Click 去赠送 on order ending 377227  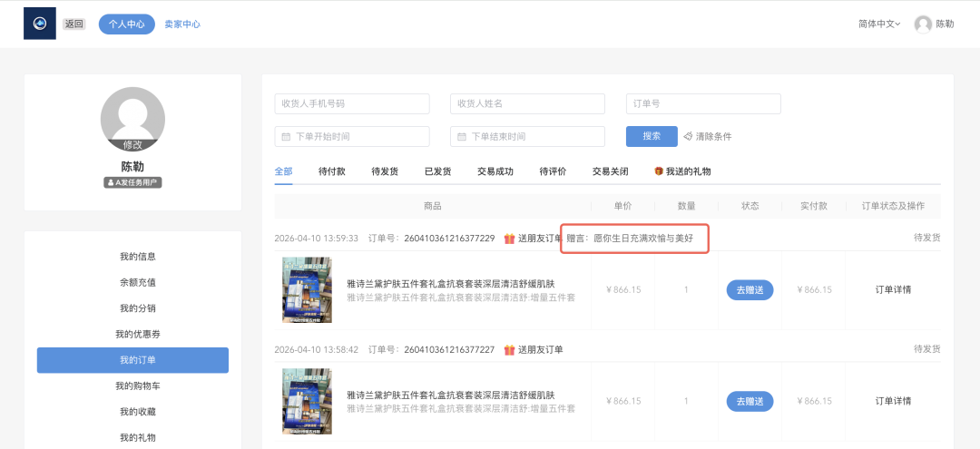pyautogui.click(x=750, y=401)
